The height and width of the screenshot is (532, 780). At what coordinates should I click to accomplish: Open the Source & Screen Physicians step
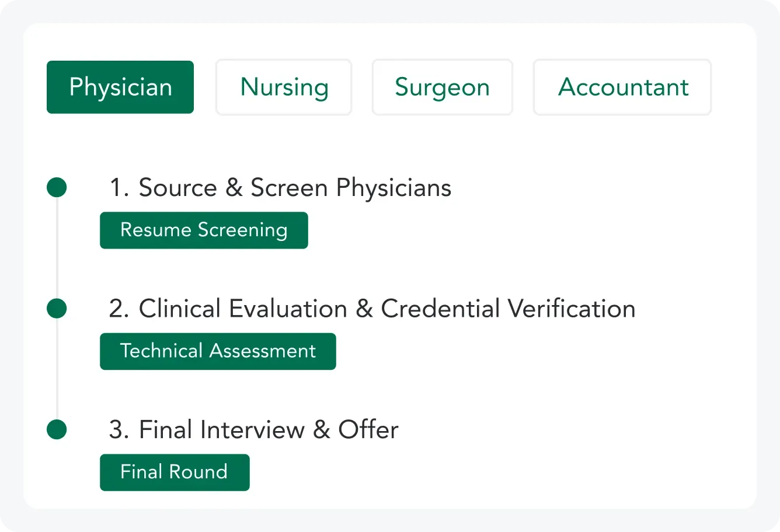pyautogui.click(x=280, y=188)
